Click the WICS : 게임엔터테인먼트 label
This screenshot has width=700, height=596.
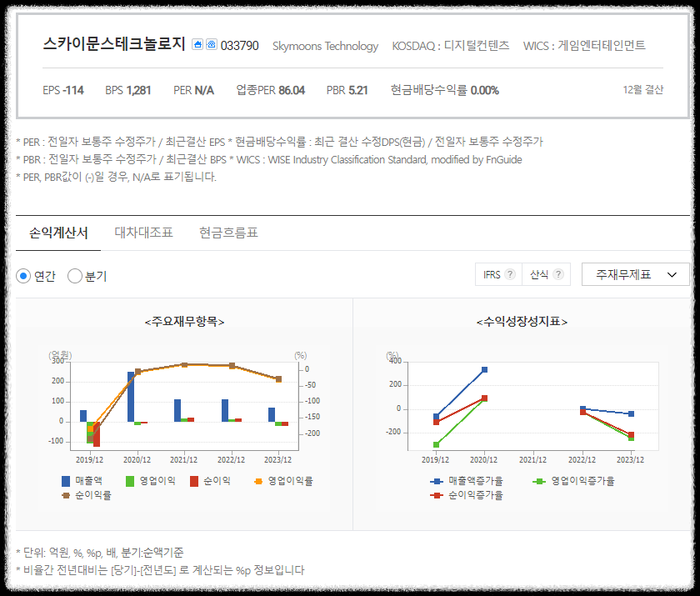tap(584, 46)
